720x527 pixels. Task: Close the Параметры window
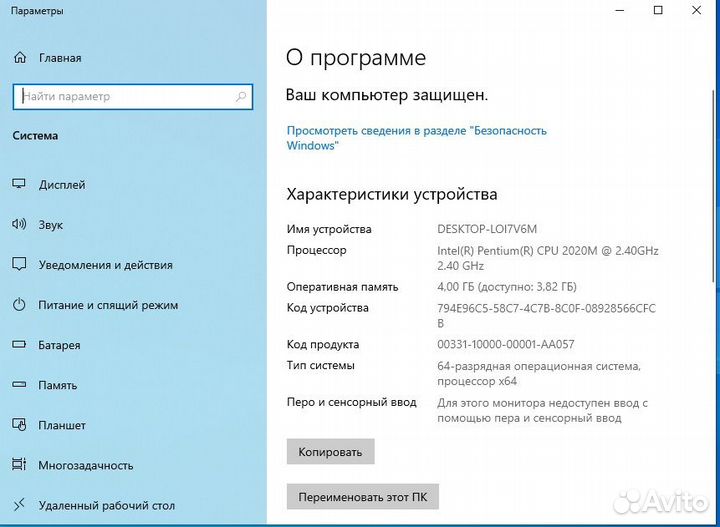pos(696,10)
